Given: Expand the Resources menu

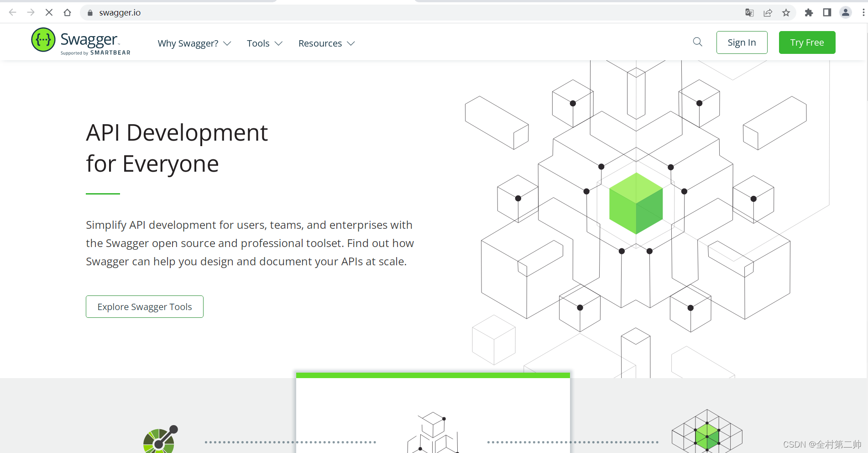Looking at the screenshot, I should click(326, 43).
